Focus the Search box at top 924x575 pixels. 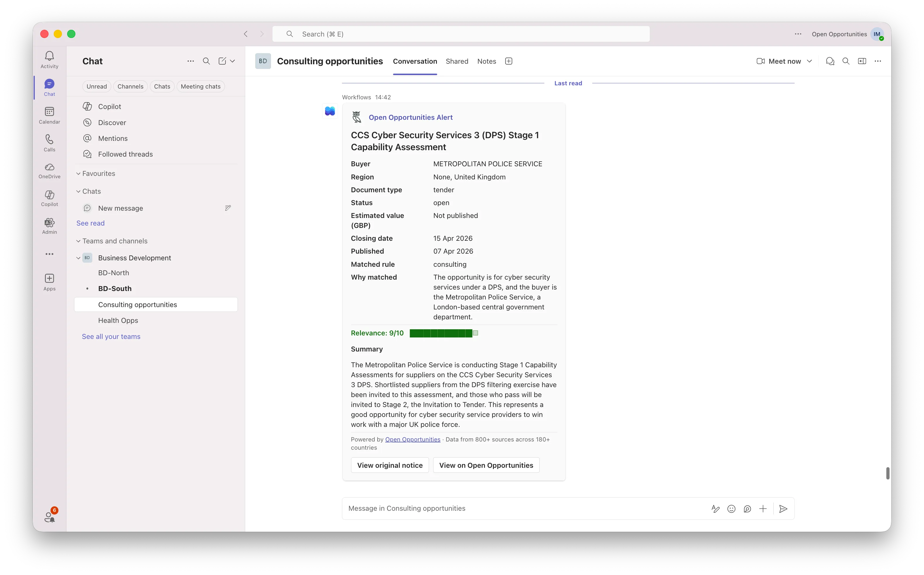461,34
